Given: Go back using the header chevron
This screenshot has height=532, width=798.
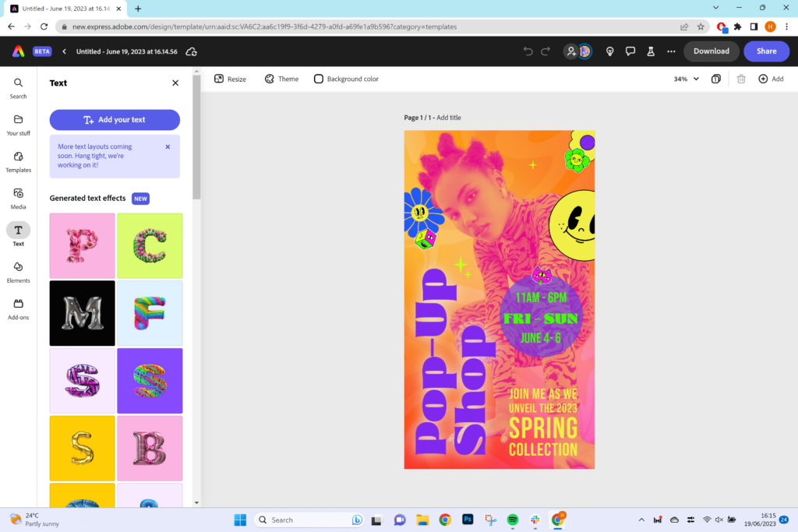Looking at the screenshot, I should pyautogui.click(x=64, y=51).
